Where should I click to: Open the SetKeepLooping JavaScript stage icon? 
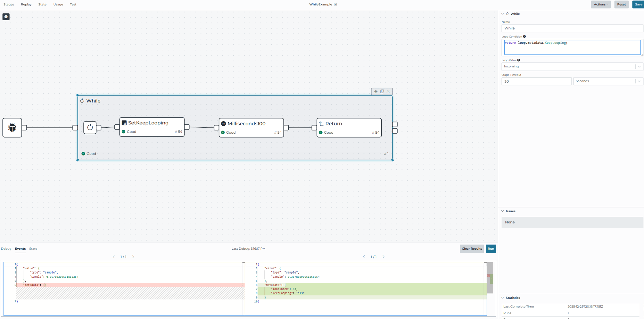124,122
